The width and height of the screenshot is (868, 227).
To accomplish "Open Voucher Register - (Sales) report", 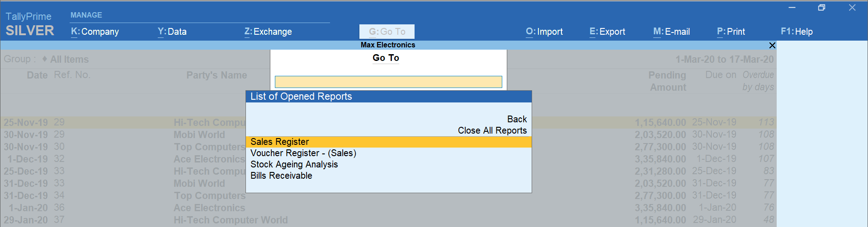I will 303,153.
